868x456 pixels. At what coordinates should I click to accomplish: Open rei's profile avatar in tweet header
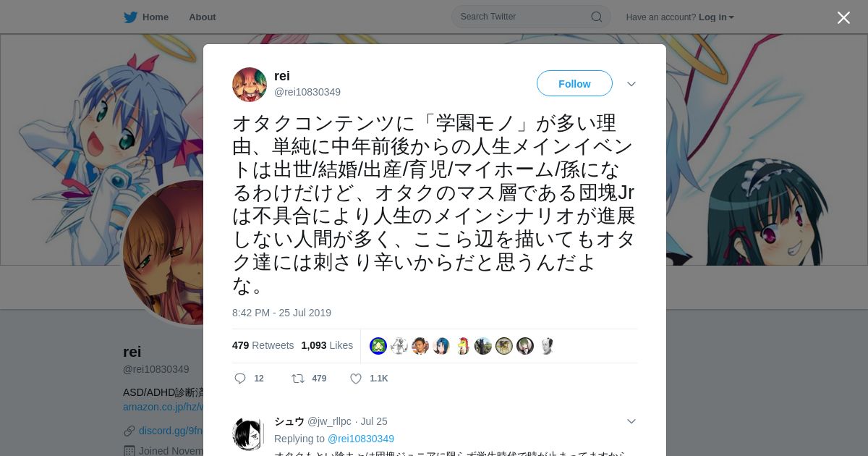pyautogui.click(x=250, y=85)
